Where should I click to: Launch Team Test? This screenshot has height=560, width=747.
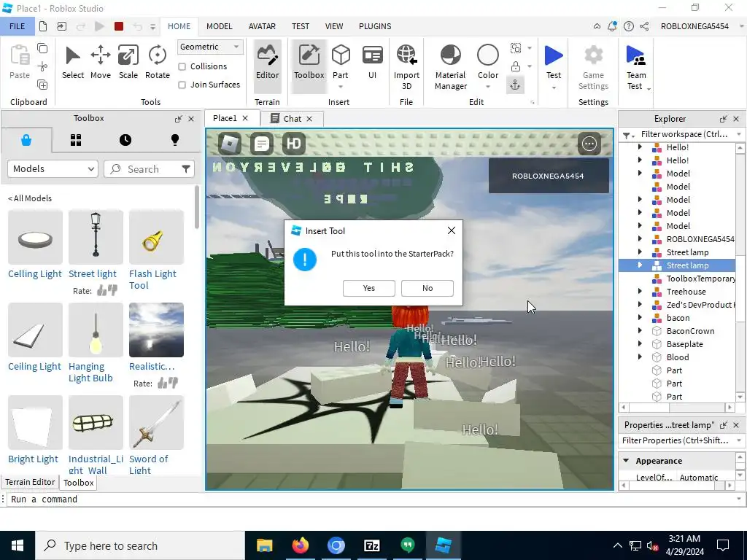pos(636,67)
